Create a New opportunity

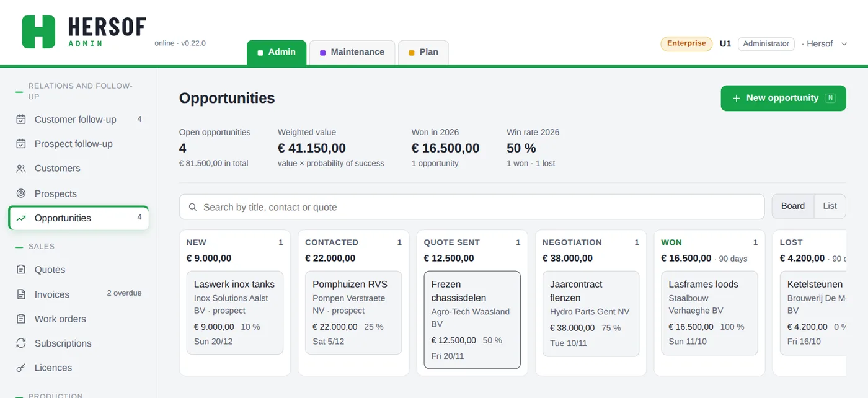click(783, 98)
